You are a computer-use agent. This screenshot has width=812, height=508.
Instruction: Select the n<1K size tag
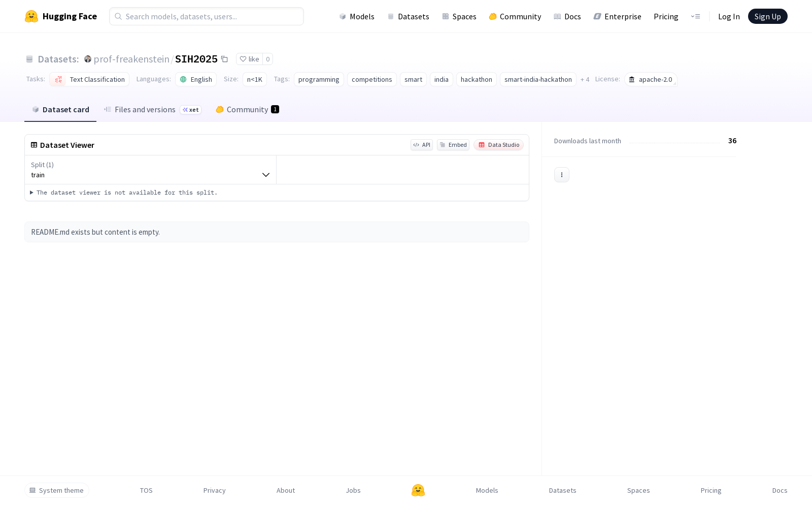(x=255, y=79)
